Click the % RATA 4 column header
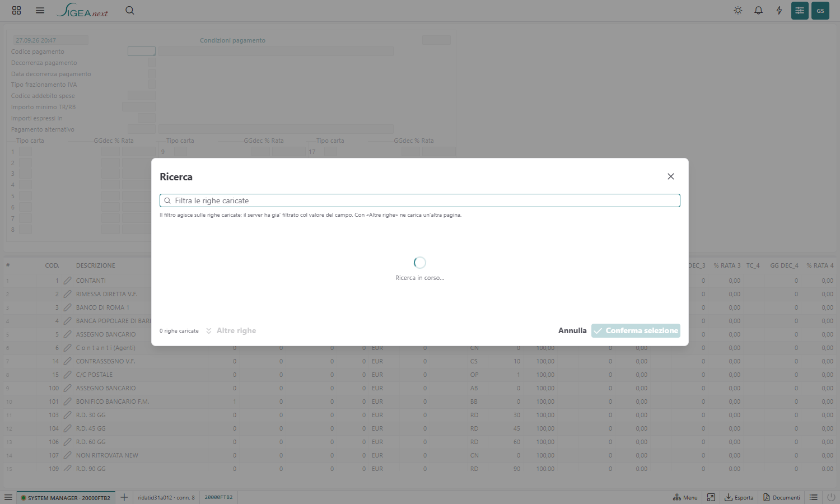 point(820,265)
